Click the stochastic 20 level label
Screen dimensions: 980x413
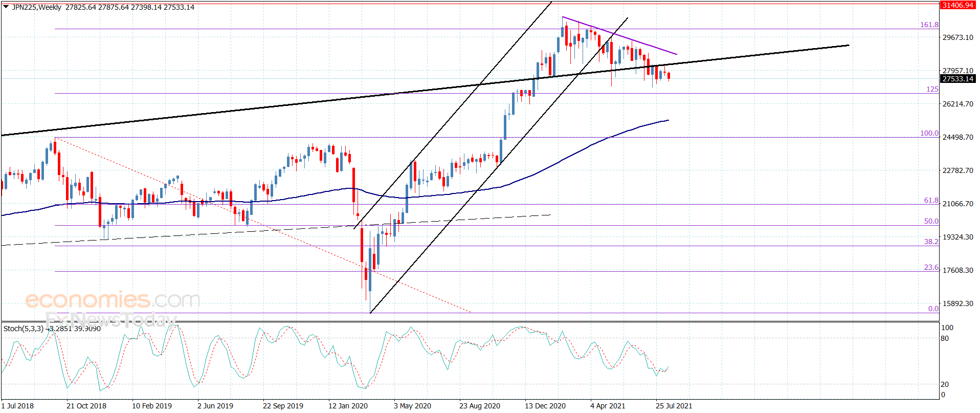(945, 384)
